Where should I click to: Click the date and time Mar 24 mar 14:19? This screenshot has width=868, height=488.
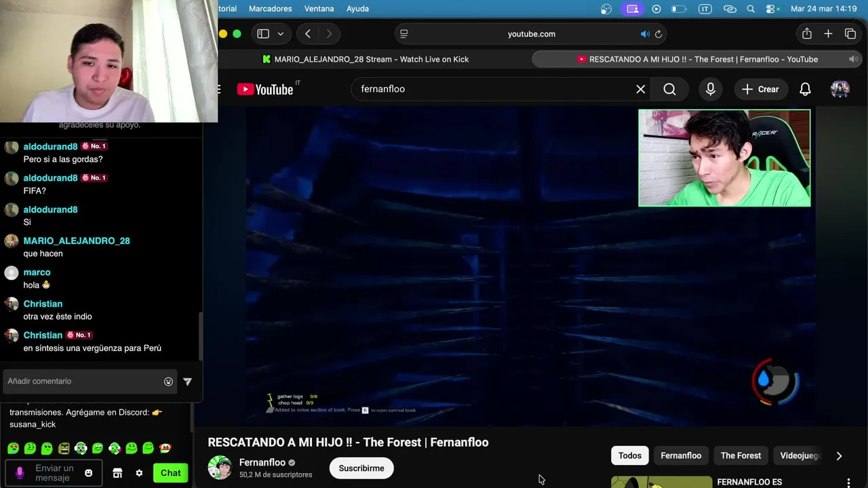823,9
